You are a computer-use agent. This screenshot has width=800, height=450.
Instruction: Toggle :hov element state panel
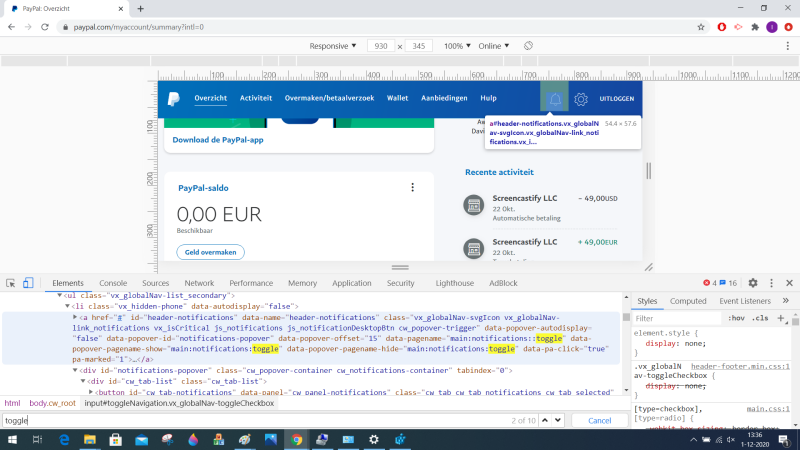click(736, 318)
